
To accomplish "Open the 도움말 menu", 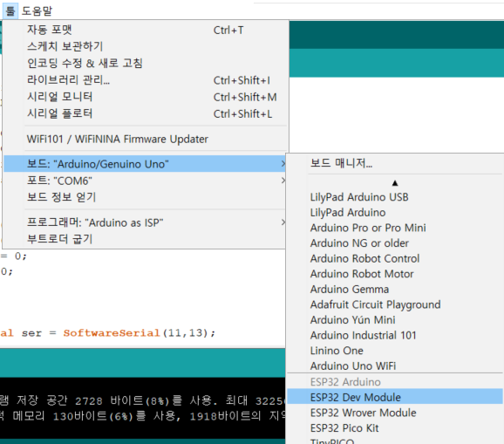I will click(37, 11).
